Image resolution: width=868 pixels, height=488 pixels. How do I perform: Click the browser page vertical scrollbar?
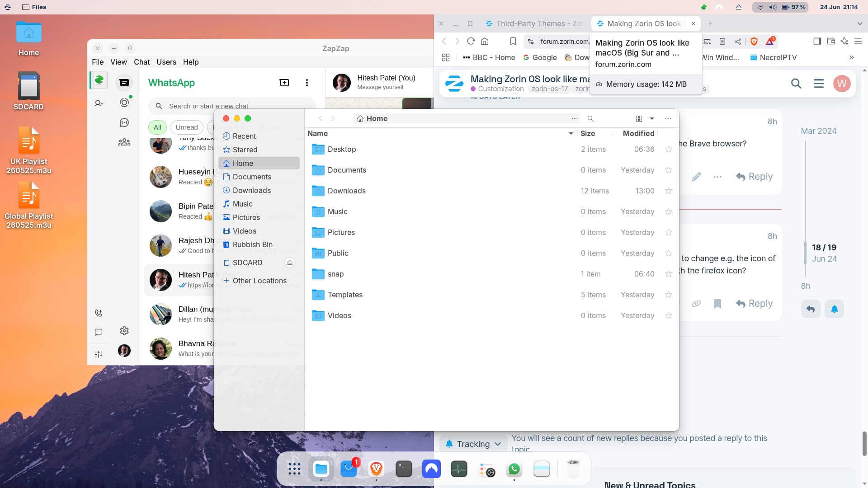pyautogui.click(x=864, y=444)
